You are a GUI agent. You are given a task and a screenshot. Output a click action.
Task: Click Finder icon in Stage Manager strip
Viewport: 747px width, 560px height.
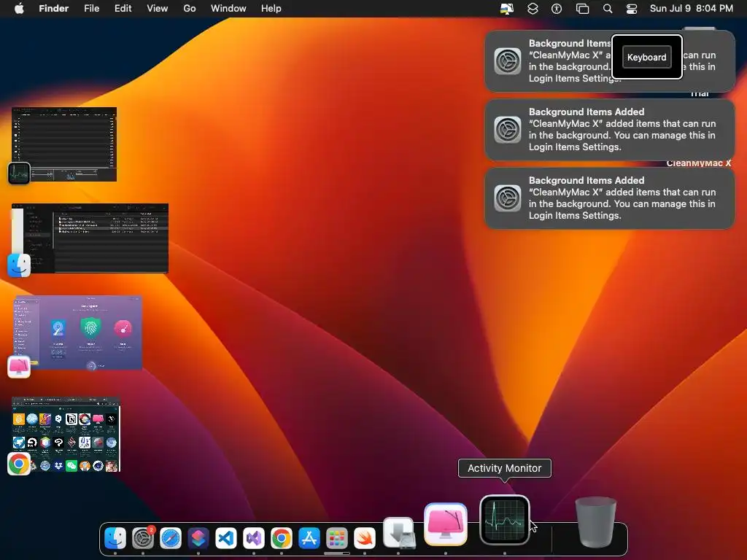pos(19,265)
